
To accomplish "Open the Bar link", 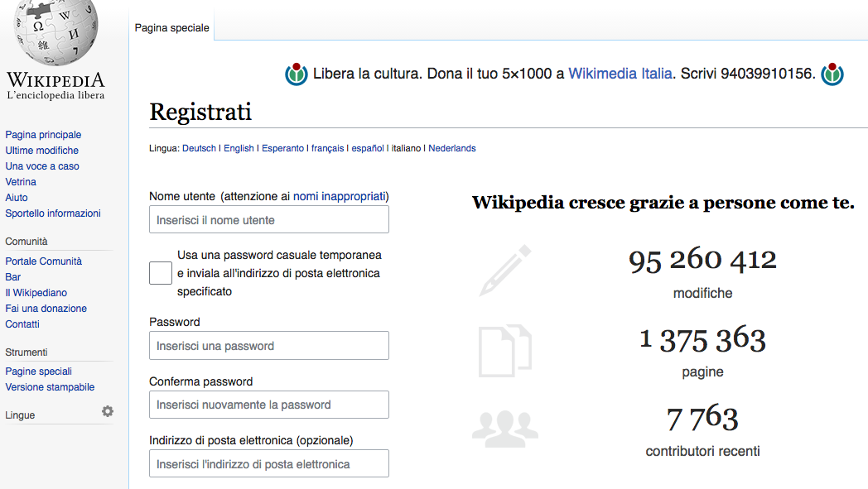I will coord(12,277).
